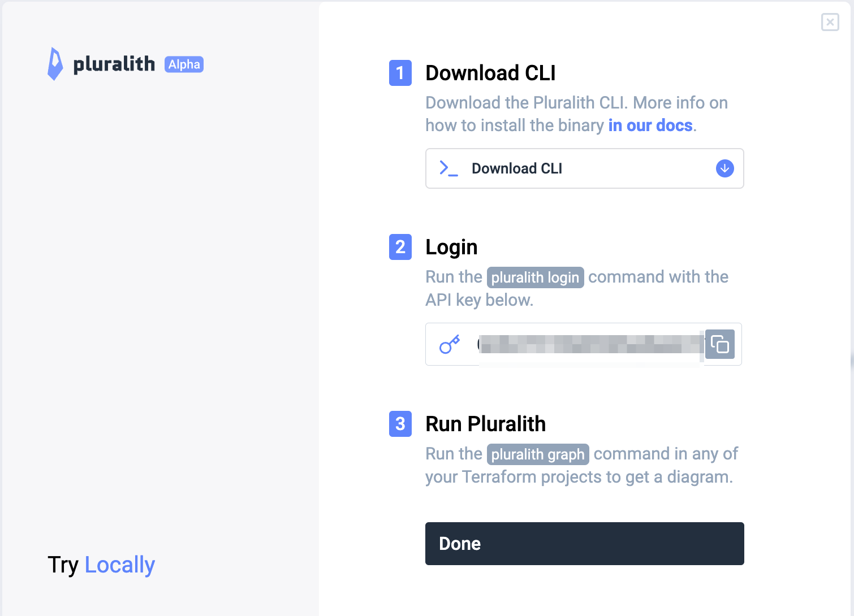Click the step 2 number badge
The image size is (854, 616).
(x=400, y=248)
